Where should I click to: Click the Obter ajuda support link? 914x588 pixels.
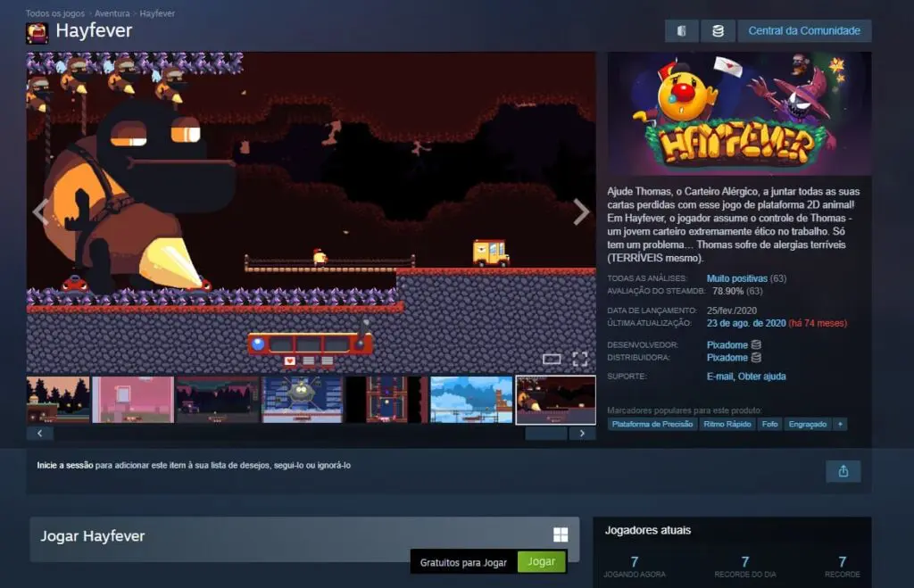[x=762, y=377]
